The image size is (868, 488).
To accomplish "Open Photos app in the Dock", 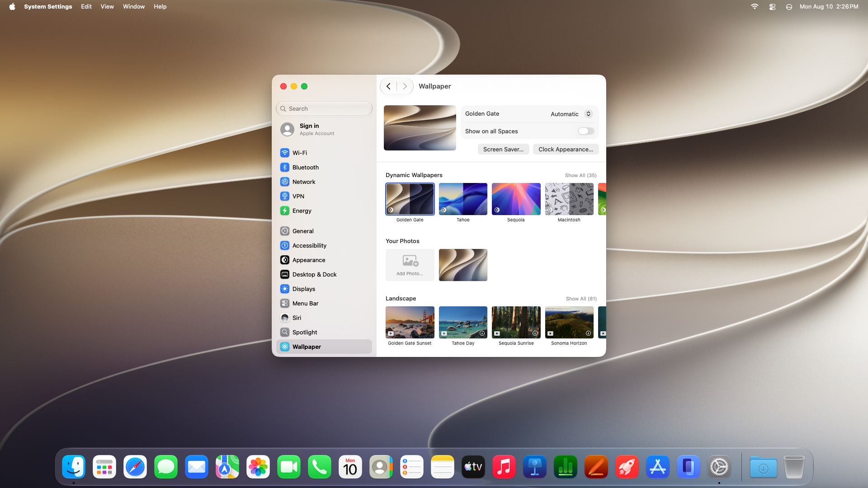I will 258,467.
